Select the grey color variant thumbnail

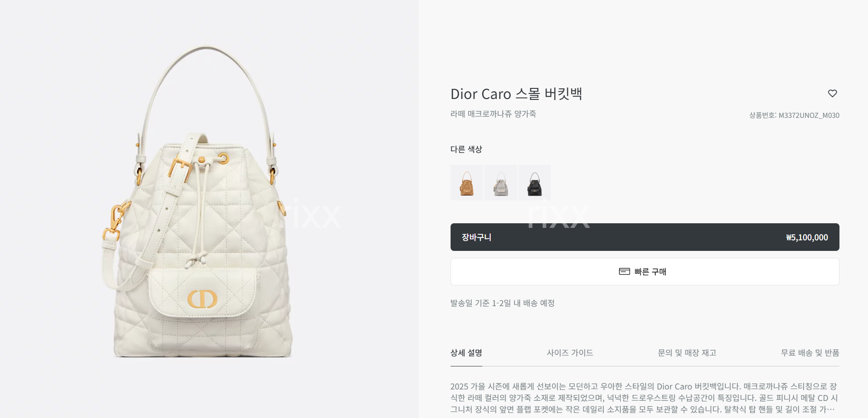[501, 183]
